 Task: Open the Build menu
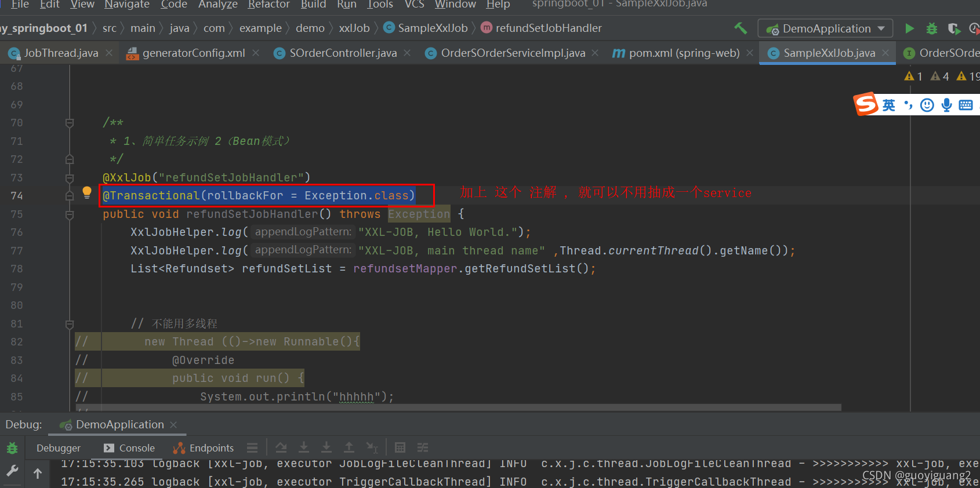(x=313, y=4)
